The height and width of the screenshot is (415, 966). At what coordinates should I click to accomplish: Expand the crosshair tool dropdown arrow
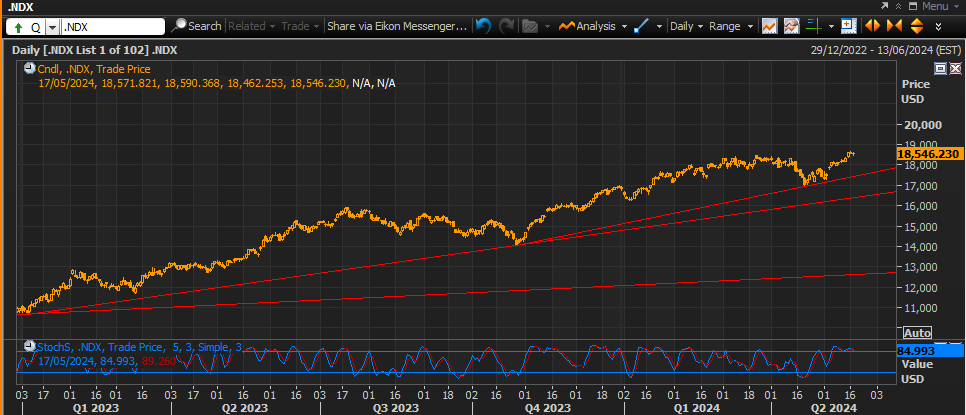coord(831,26)
